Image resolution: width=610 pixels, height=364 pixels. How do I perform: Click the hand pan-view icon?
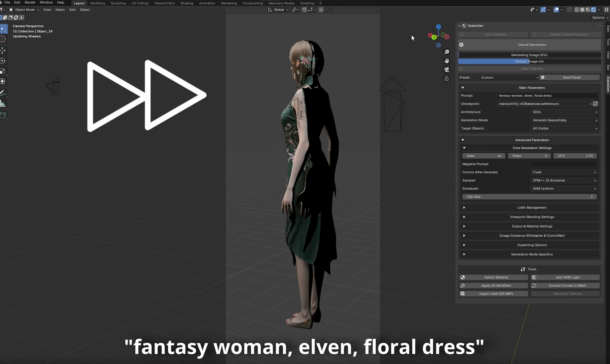tap(447, 61)
